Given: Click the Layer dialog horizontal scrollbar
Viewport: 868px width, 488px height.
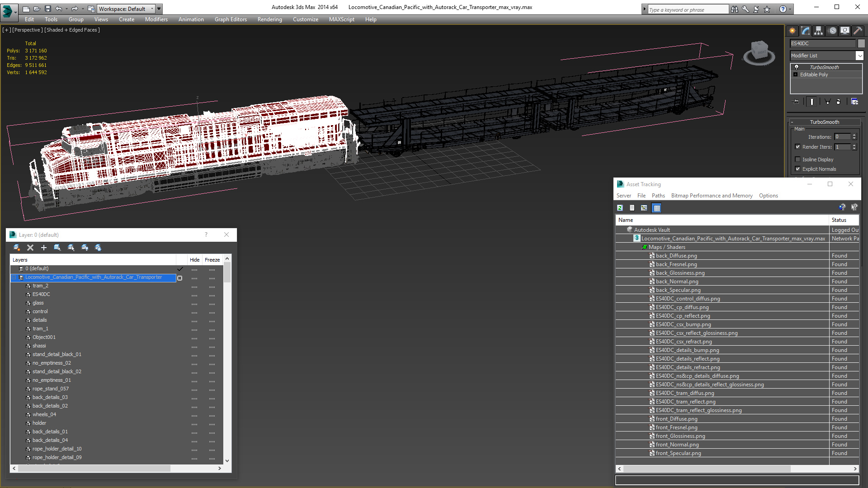Looking at the screenshot, I should (94, 469).
